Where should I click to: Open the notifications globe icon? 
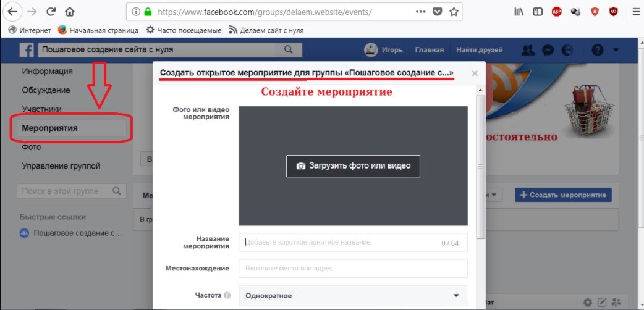point(566,50)
